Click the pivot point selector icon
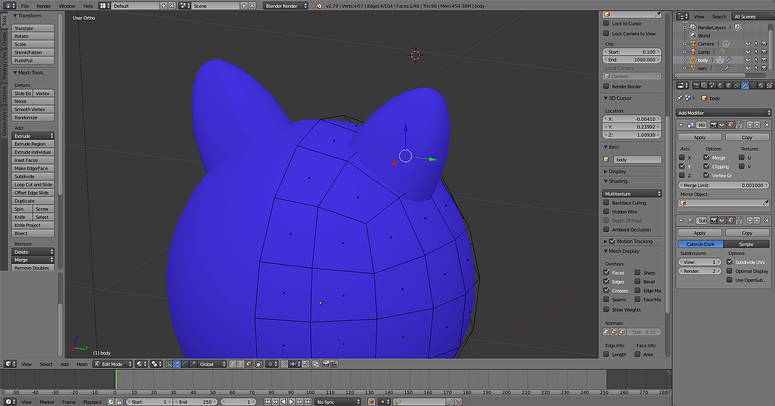Screen dimensions: 775x406 [x=157, y=364]
